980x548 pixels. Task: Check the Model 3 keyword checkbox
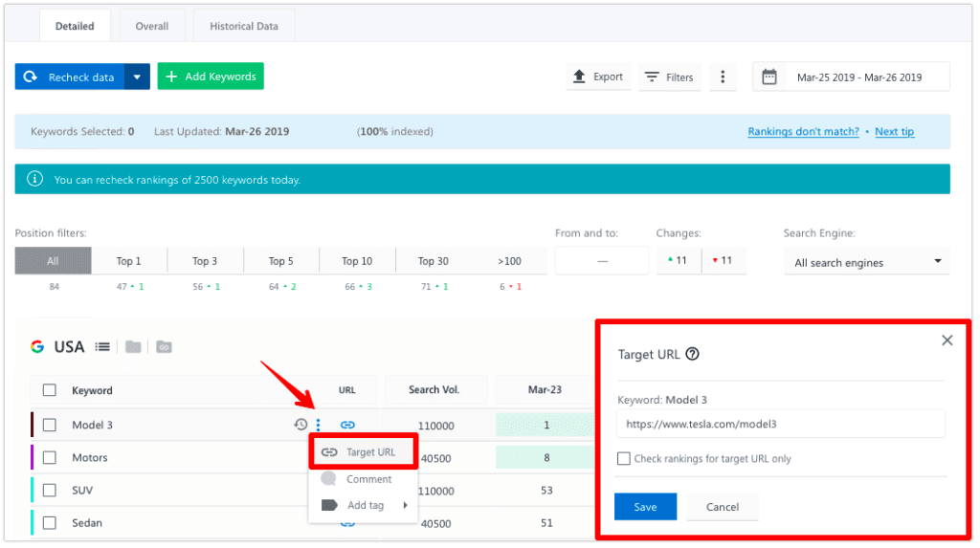point(50,425)
